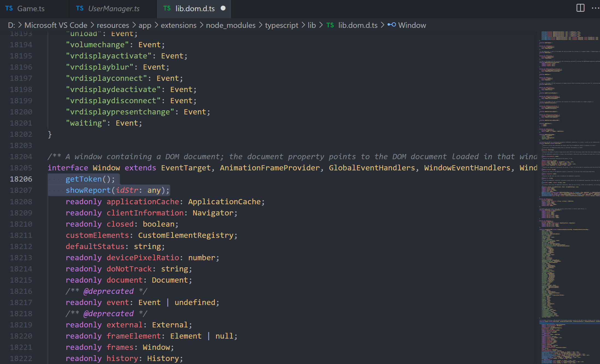Click the TS icon on Game.ts tab
This screenshot has width=600, height=364.
[x=9, y=8]
